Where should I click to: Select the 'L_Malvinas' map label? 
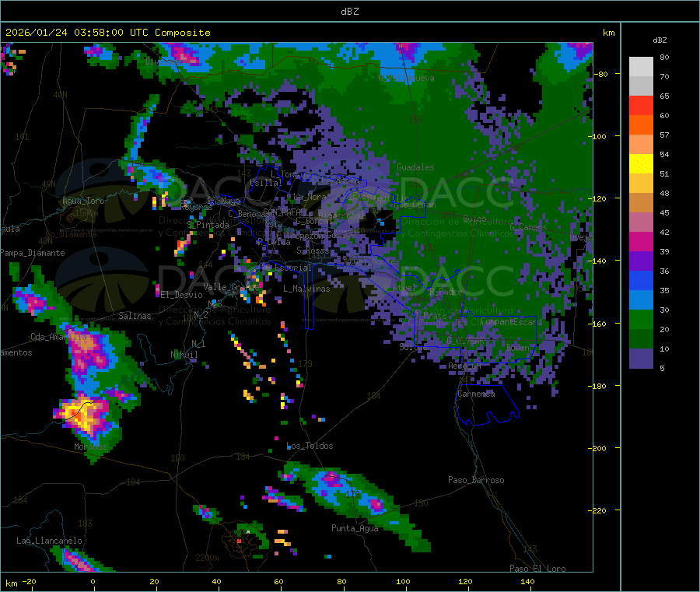click(x=306, y=289)
